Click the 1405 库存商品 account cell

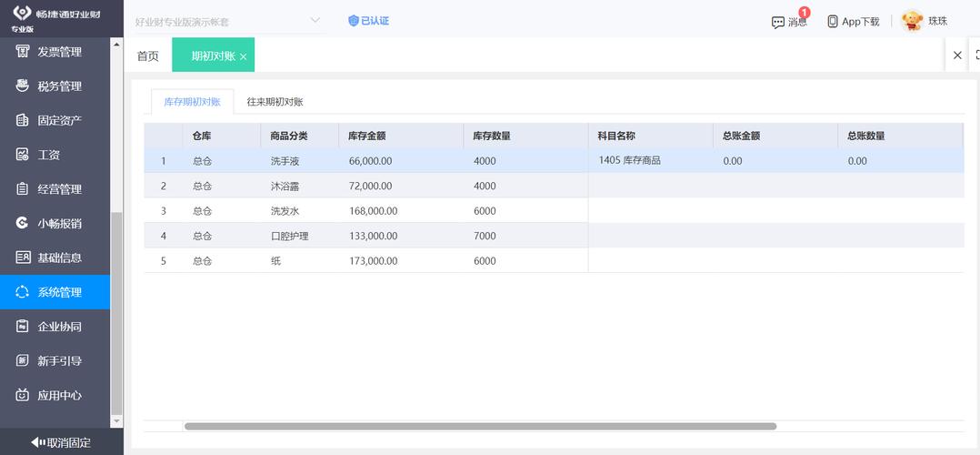click(x=651, y=161)
